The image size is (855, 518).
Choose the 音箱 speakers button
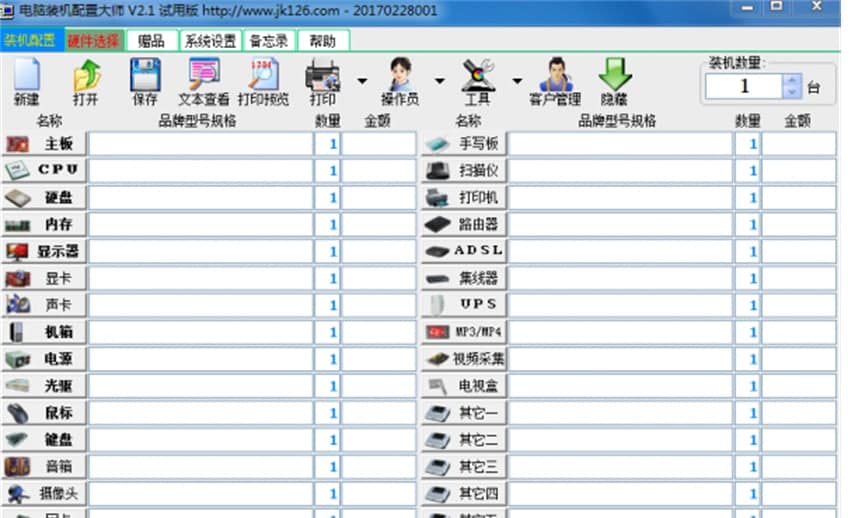click(x=44, y=467)
